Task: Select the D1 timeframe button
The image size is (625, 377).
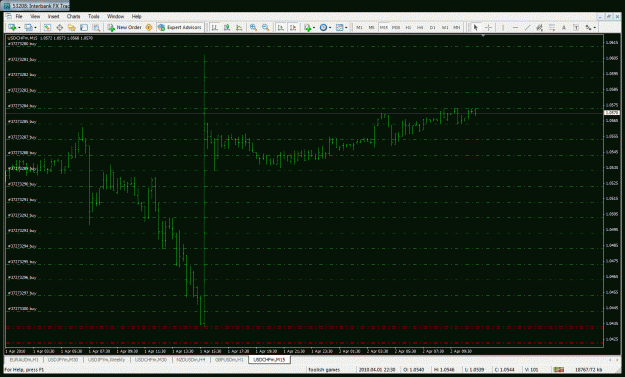Action: (432, 27)
